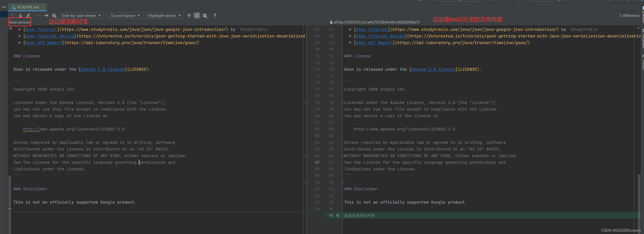Open the diff help question mark
644x234 pixels.
pyautogui.click(x=215, y=16)
